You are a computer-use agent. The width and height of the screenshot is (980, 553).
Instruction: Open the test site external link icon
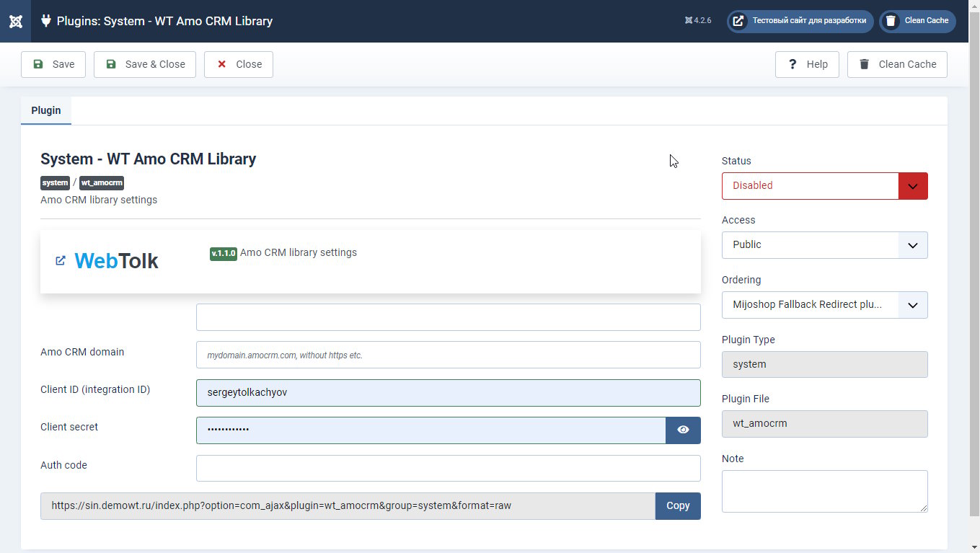738,21
